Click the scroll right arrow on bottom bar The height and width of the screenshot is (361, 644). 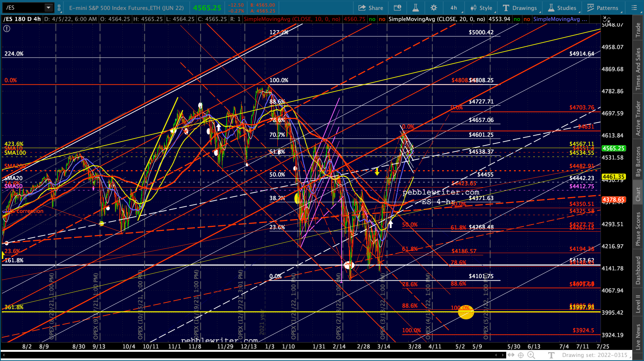(503, 355)
